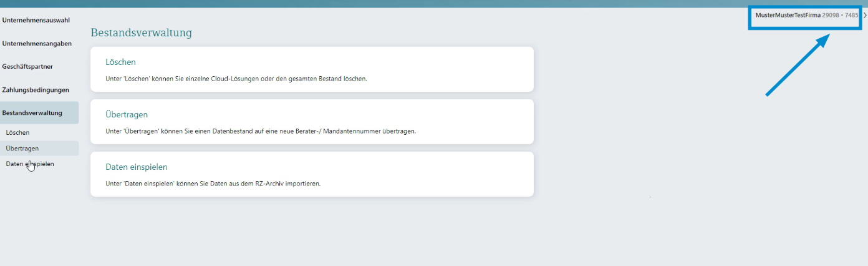This screenshot has height=266, width=868.
Task: Collapse the Bestandsverwaltung sidebar entry
Action: [x=32, y=113]
